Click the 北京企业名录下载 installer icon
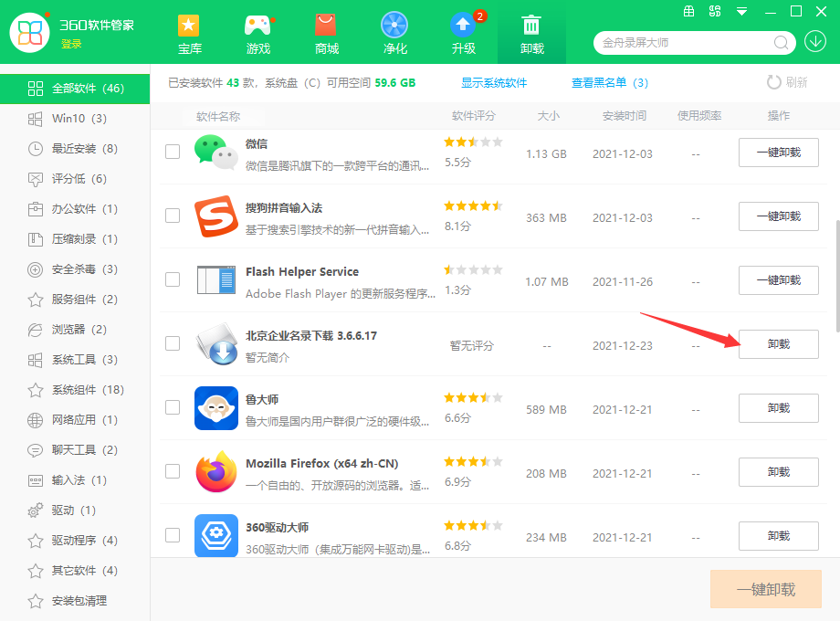840x621 pixels. pos(215,344)
